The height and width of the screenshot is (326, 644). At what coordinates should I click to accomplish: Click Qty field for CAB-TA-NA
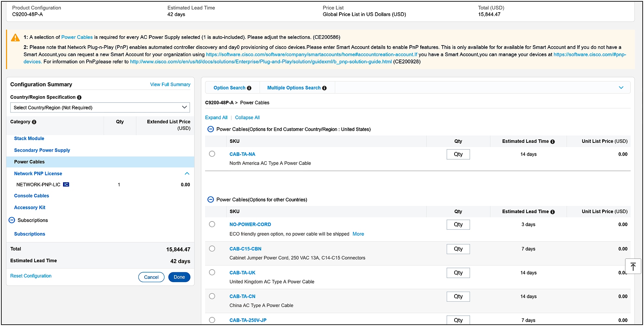click(x=458, y=154)
